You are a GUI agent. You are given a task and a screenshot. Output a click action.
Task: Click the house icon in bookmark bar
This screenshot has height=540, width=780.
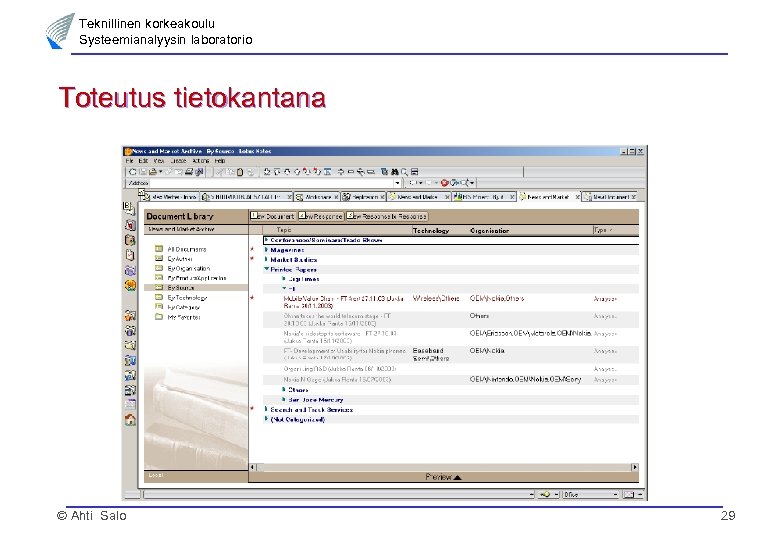pyautogui.click(x=130, y=420)
